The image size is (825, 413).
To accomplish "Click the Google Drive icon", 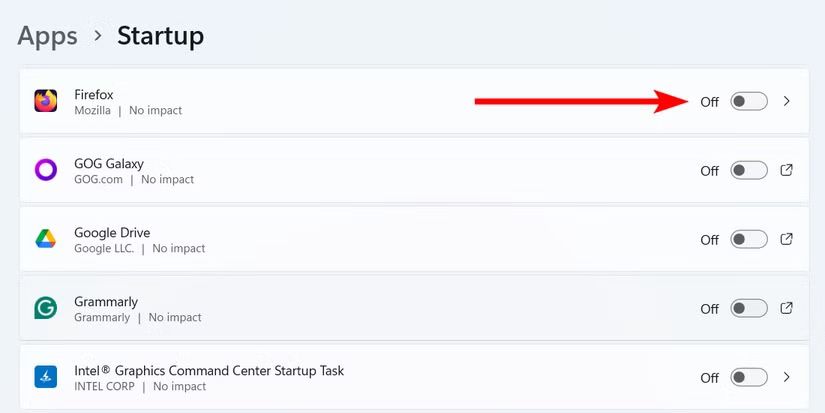I will (x=46, y=239).
